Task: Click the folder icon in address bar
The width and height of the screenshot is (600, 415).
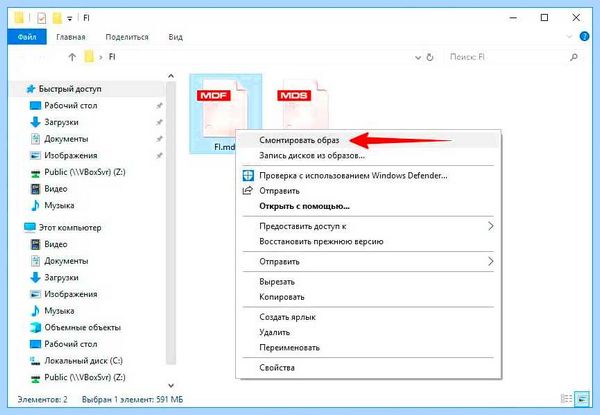Action: click(x=89, y=57)
